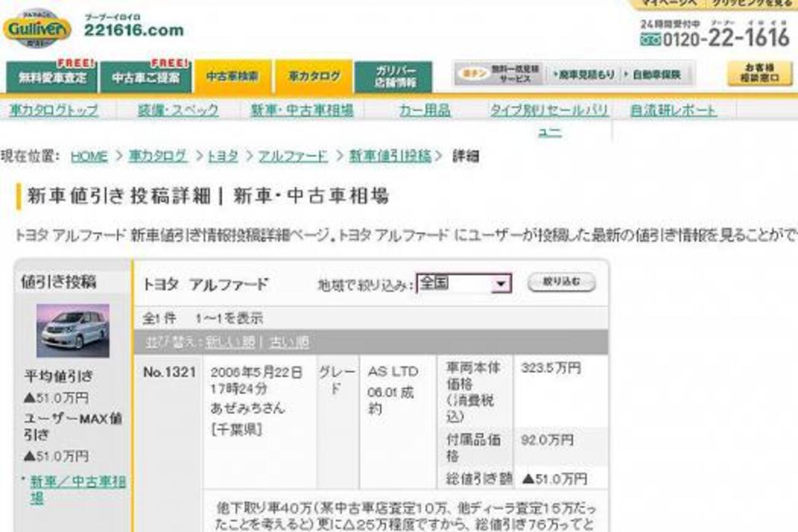This screenshot has height=532, width=798.
Task: Go to the カー用品 sub-navigation link
Action: click(425, 110)
